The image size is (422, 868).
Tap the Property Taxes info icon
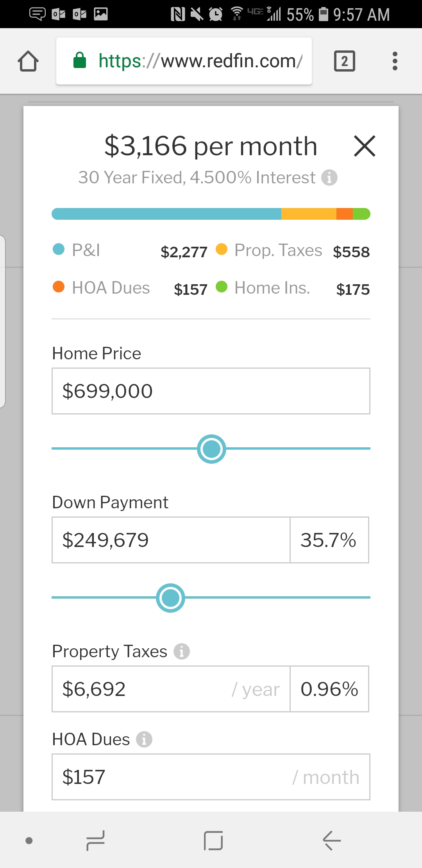point(182,651)
